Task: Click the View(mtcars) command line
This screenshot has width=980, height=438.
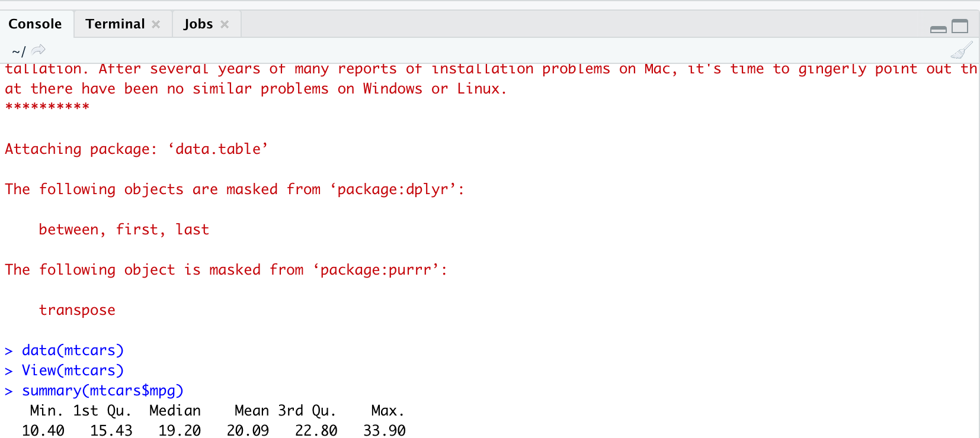Action: 73,371
